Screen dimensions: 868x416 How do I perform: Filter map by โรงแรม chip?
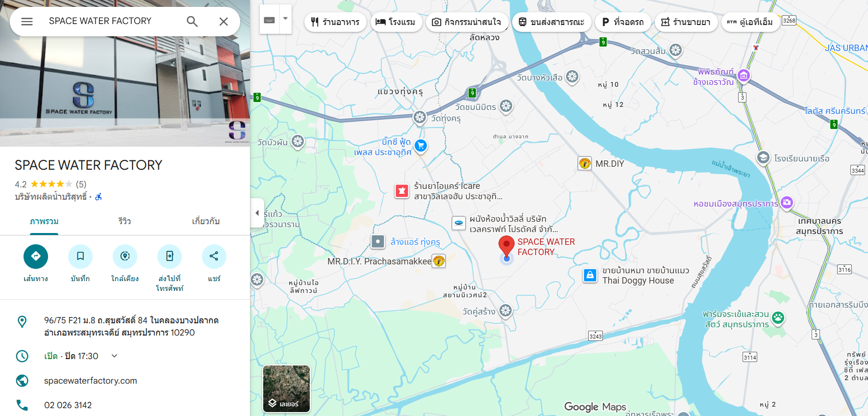tap(396, 22)
